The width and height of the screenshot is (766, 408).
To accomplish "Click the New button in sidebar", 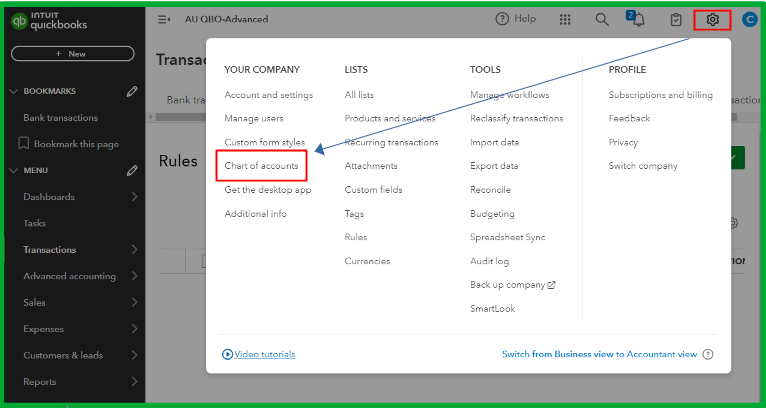I will (x=72, y=54).
